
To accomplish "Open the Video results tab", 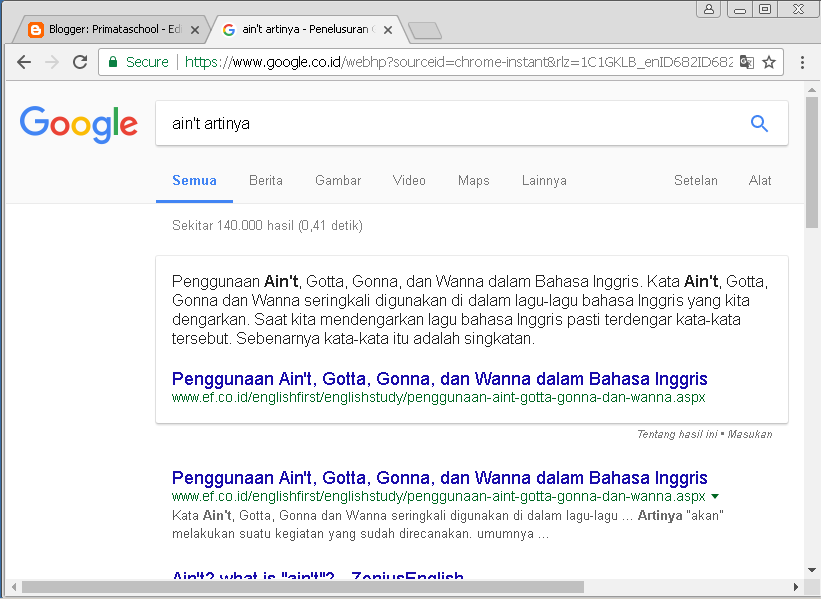I will click(409, 181).
